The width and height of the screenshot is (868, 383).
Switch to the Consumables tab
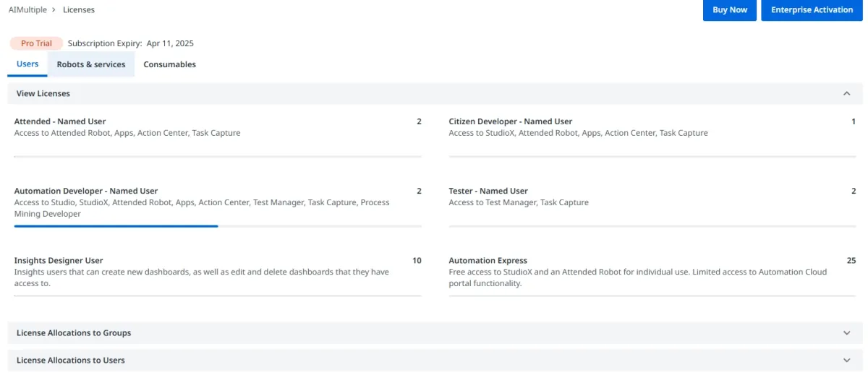click(x=169, y=64)
